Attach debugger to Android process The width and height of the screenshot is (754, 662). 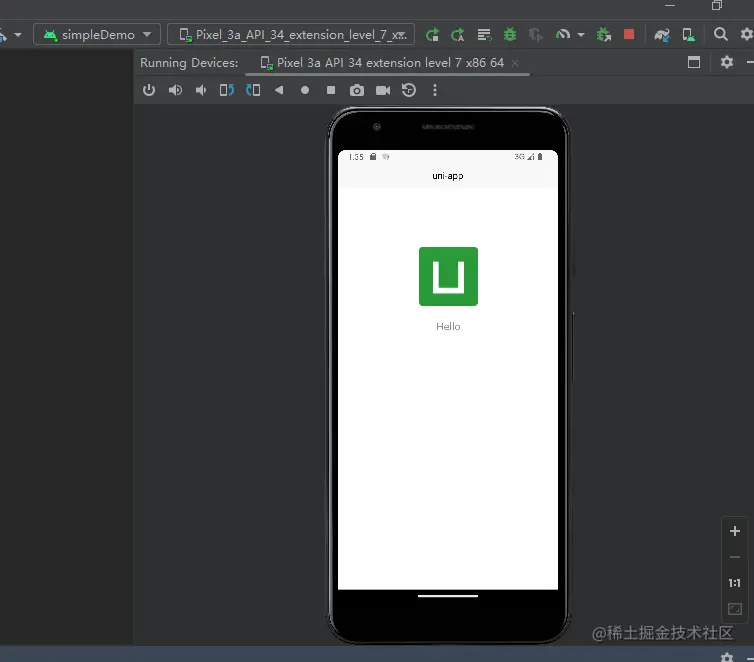[603, 35]
